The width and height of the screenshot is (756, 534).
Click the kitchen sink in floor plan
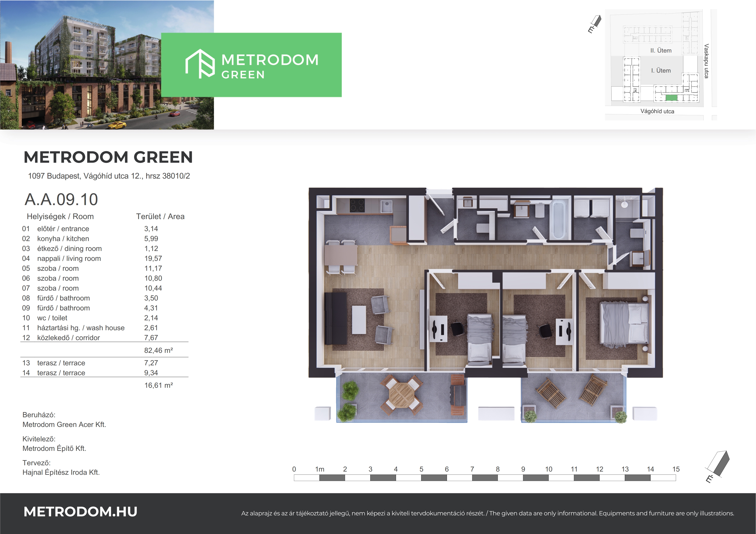click(x=386, y=206)
